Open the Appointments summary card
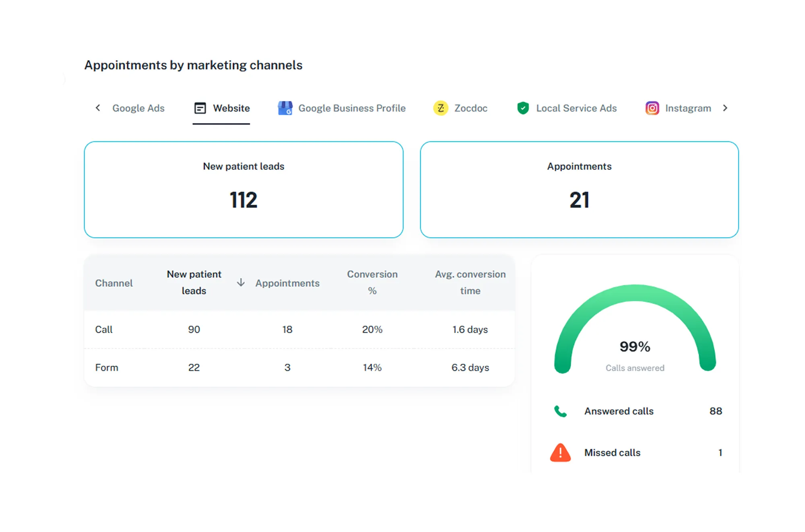805x532 pixels. tap(579, 190)
